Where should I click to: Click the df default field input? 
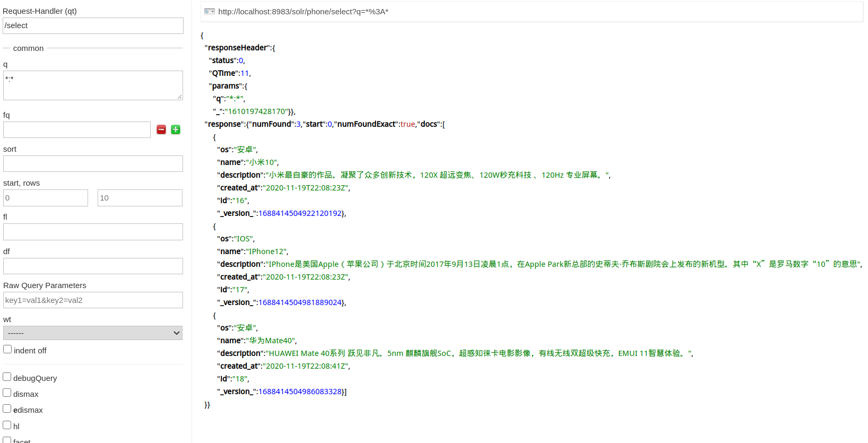(93, 266)
